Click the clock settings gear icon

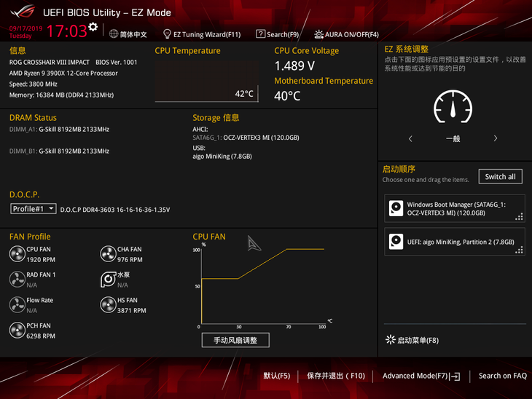click(x=93, y=27)
